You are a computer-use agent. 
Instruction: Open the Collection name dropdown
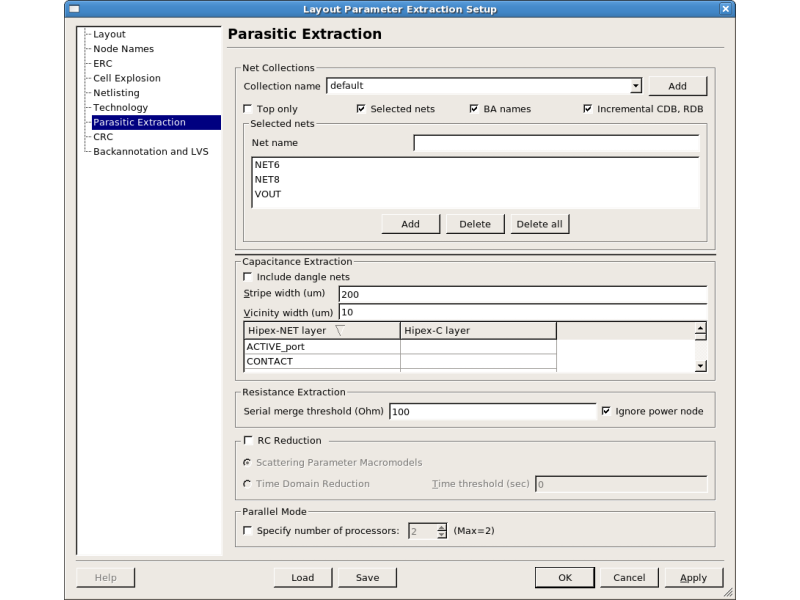[x=635, y=86]
